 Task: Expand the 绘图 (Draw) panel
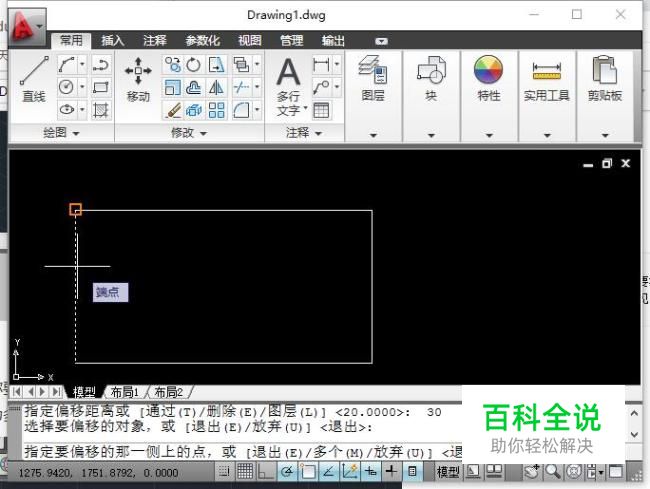(61, 133)
